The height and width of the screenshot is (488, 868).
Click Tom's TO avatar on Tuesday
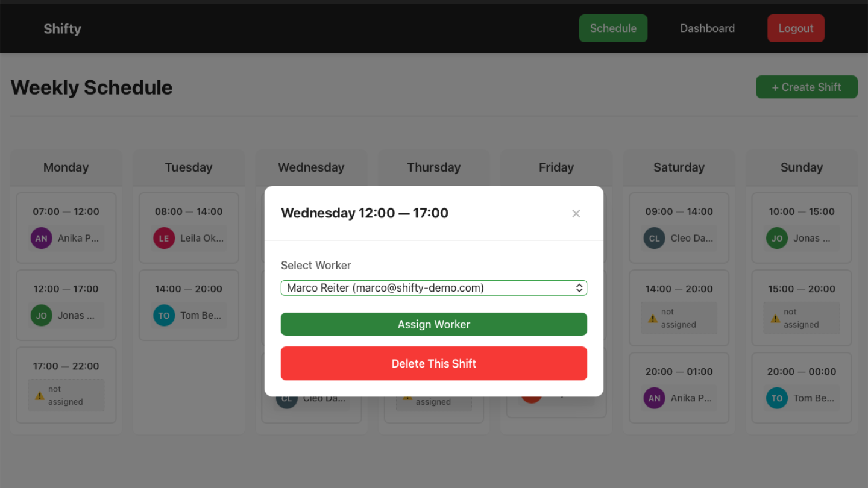point(164,315)
